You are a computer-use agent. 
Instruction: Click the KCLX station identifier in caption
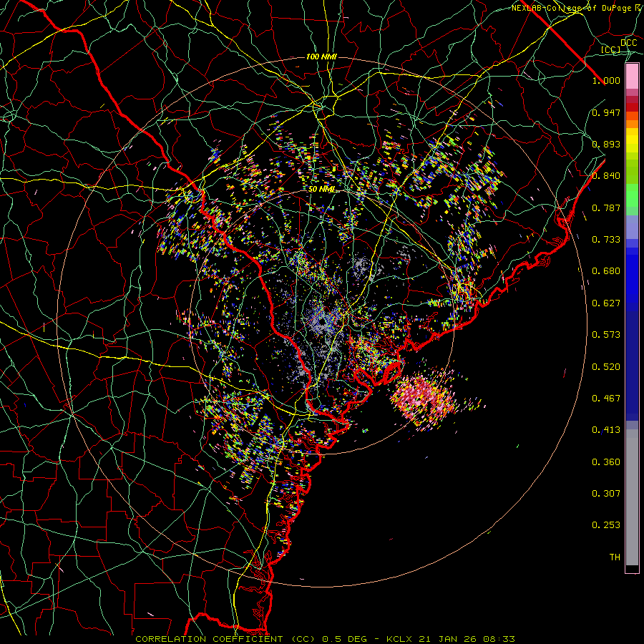(400, 639)
